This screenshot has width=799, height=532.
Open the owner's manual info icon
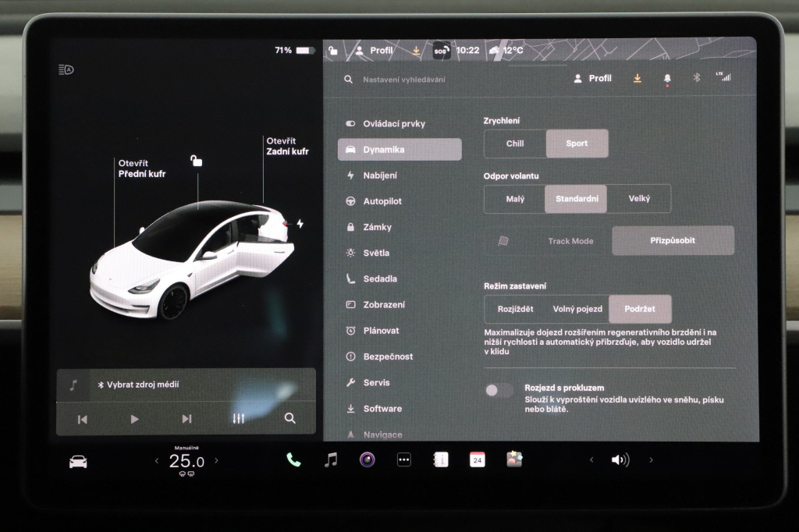(441, 459)
